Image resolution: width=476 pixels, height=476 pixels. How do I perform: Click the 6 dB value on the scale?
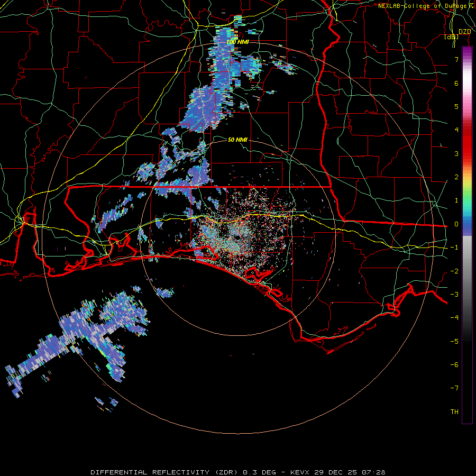pyautogui.click(x=456, y=83)
